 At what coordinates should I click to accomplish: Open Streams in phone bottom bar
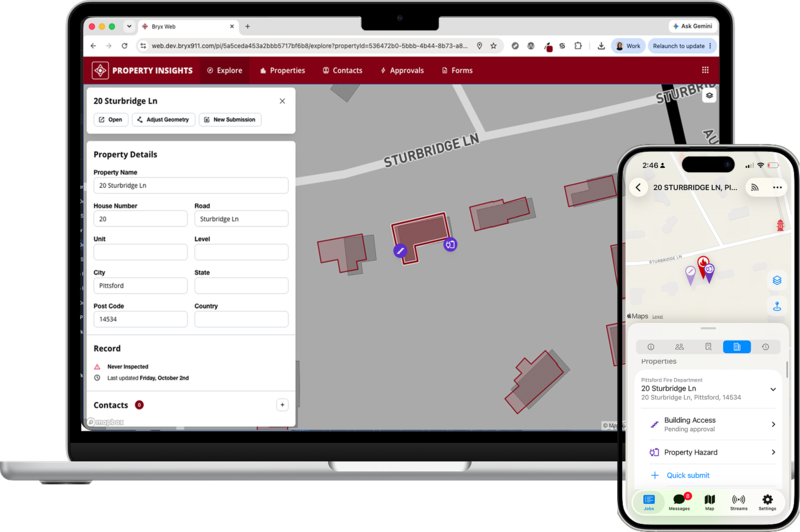[738, 502]
